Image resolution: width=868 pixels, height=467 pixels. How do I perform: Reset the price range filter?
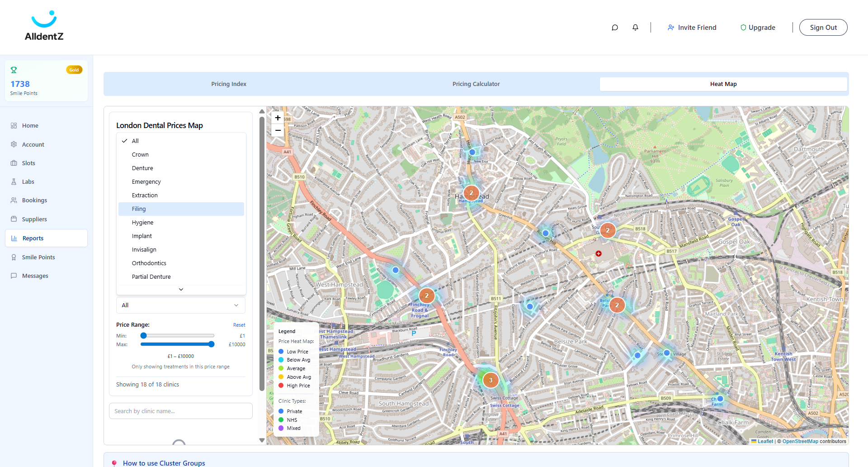click(239, 325)
